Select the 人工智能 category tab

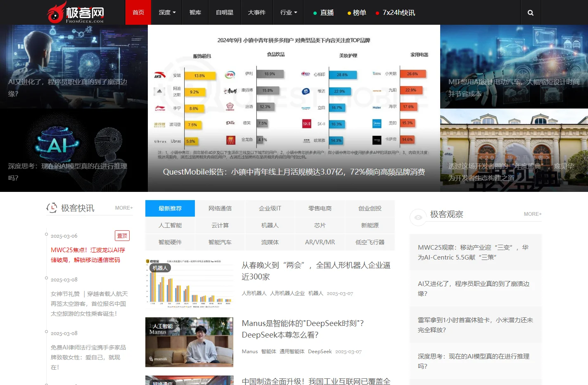click(x=170, y=225)
